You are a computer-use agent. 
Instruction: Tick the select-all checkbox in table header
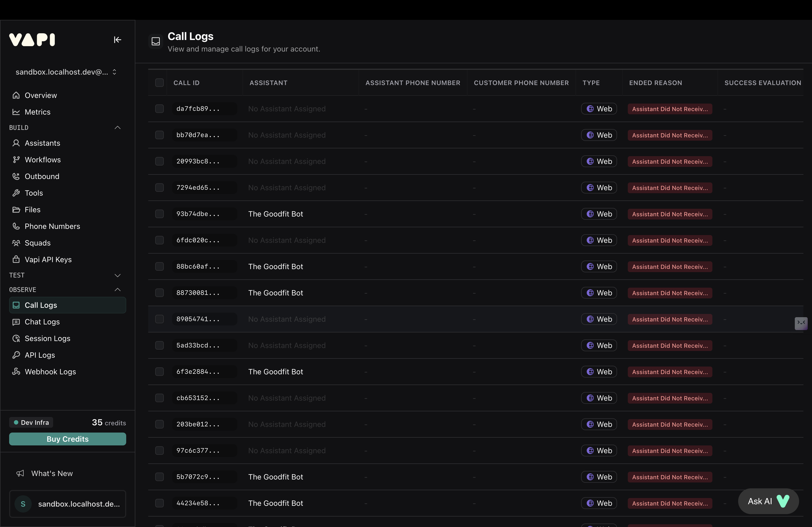point(159,82)
